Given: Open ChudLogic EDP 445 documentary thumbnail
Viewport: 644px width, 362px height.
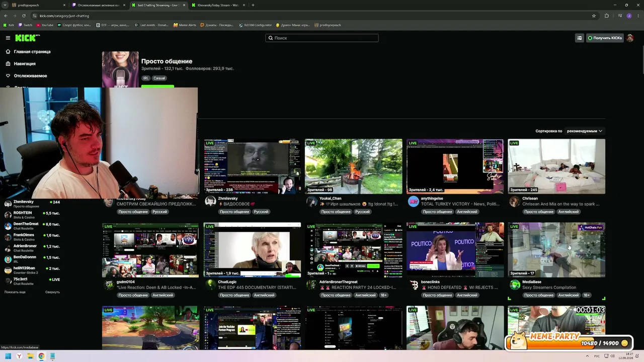Looking at the screenshot, I should coord(252,250).
